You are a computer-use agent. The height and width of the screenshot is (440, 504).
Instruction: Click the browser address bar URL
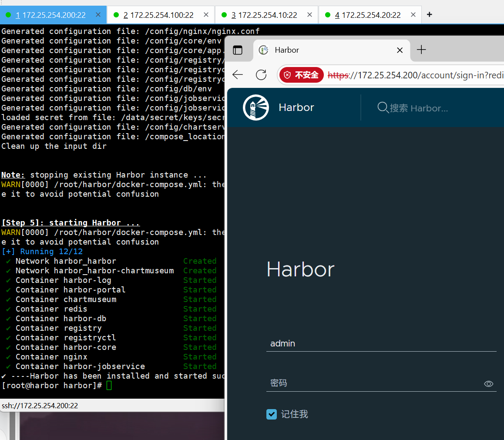(x=416, y=75)
